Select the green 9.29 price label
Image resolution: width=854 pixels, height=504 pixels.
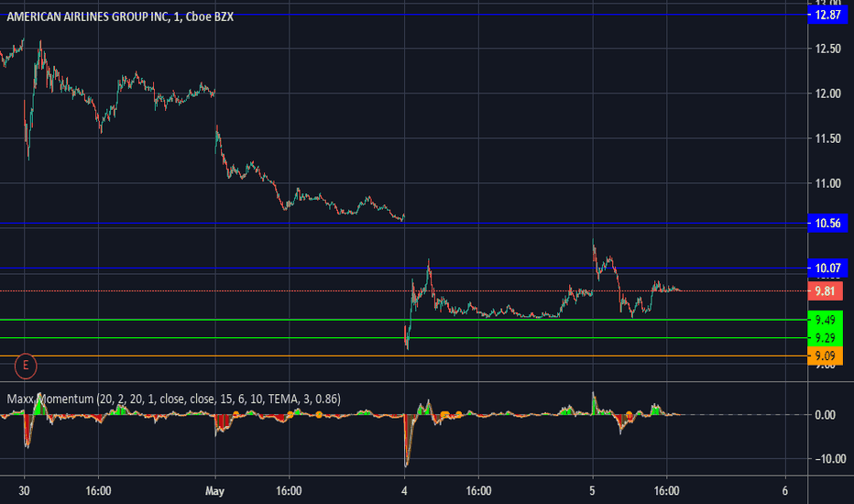825,338
